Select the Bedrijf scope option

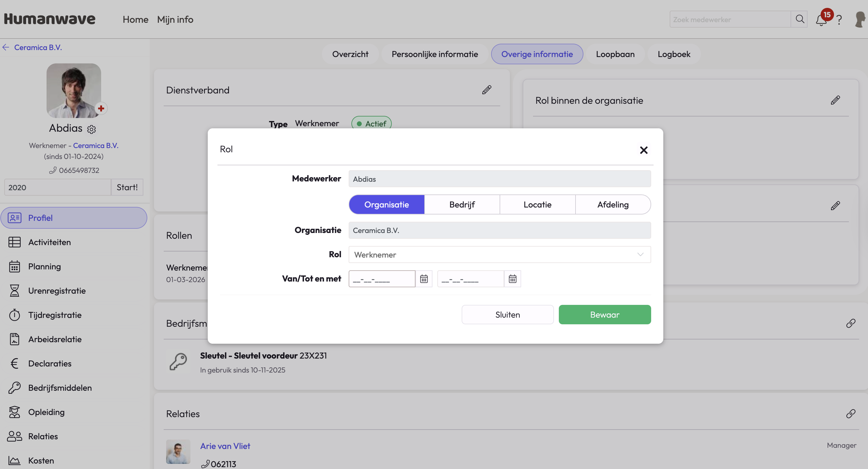point(462,204)
